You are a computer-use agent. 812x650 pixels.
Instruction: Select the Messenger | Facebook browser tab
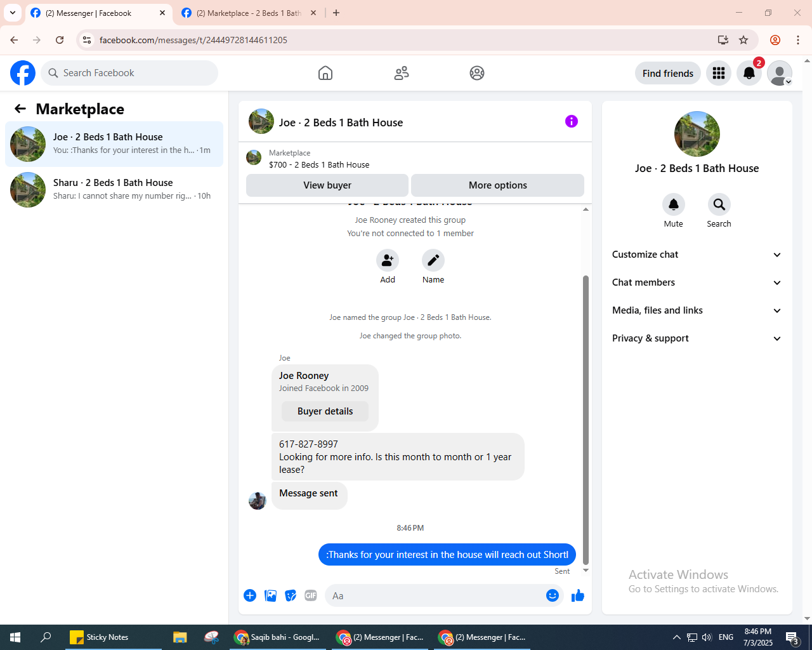pyautogui.click(x=99, y=13)
